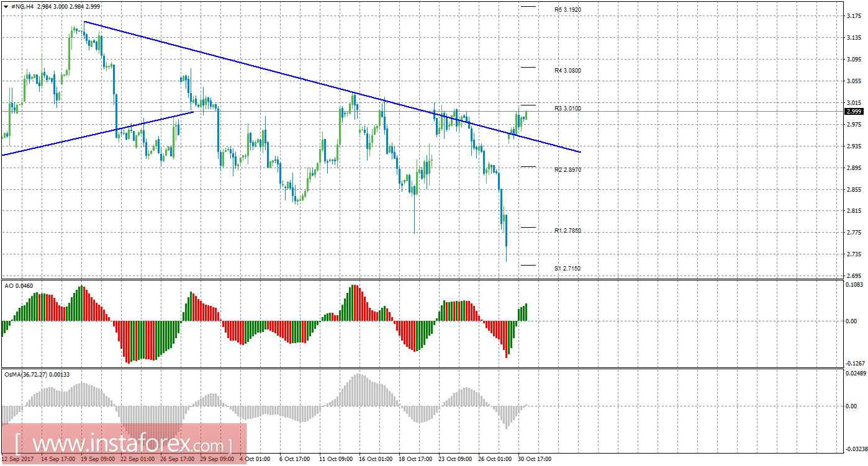Viewport: 868px width, 466px height.
Task: Click the AO 0.0460 indicator label
Action: pyautogui.click(x=19, y=285)
